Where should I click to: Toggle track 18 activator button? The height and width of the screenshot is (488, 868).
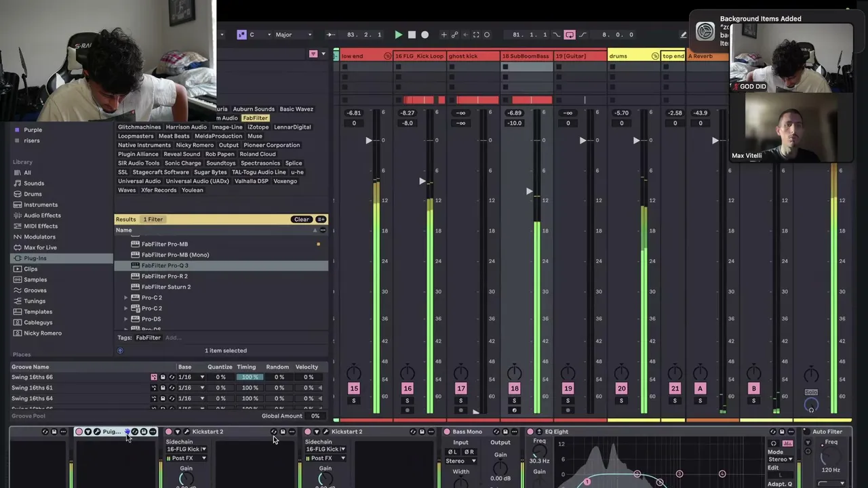pyautogui.click(x=514, y=388)
